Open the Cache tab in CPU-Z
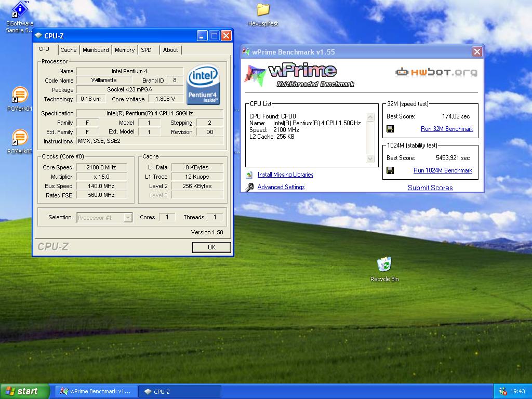 (x=69, y=50)
